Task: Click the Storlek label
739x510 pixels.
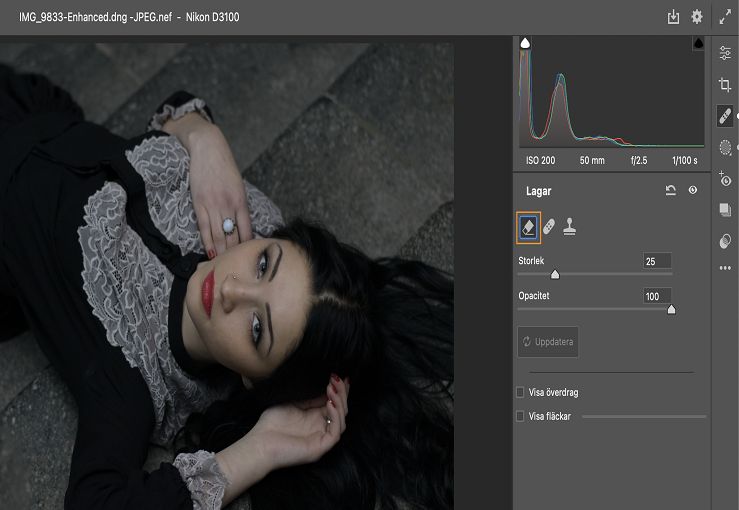Action: (x=531, y=261)
